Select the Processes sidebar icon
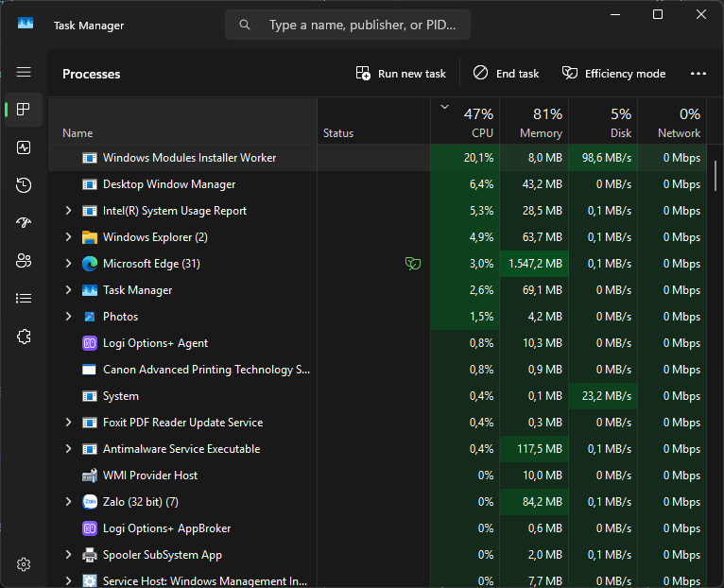The height and width of the screenshot is (588, 724). coord(24,110)
